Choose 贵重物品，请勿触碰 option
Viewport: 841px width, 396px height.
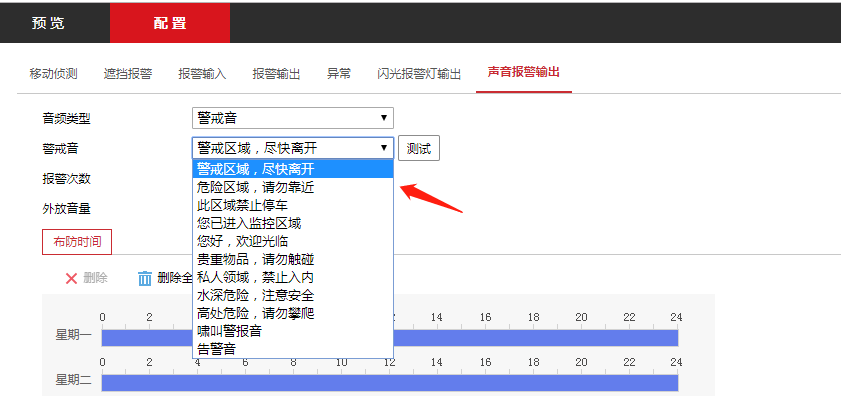click(293, 259)
